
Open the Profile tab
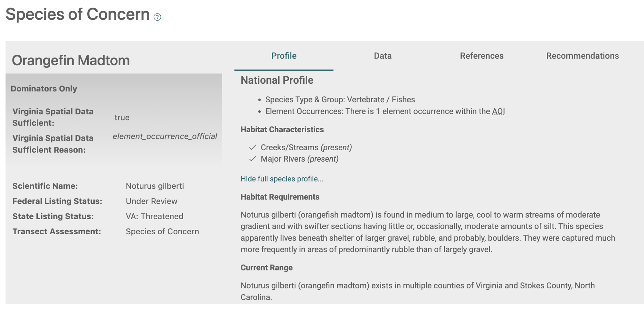pyautogui.click(x=284, y=56)
